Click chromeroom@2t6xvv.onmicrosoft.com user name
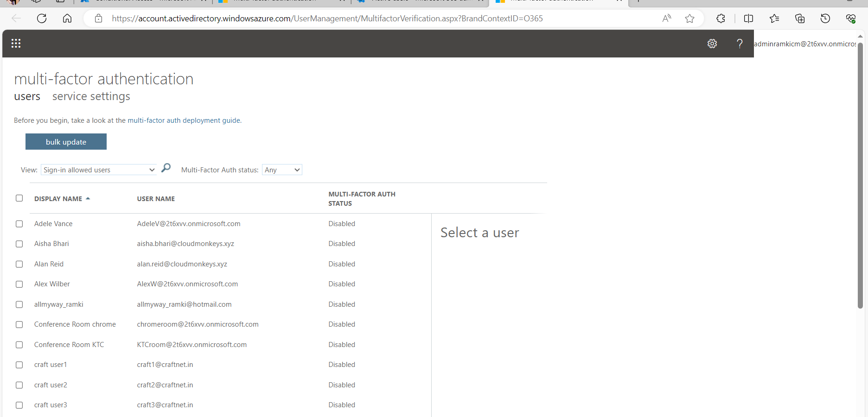The width and height of the screenshot is (868, 417). pyautogui.click(x=198, y=324)
